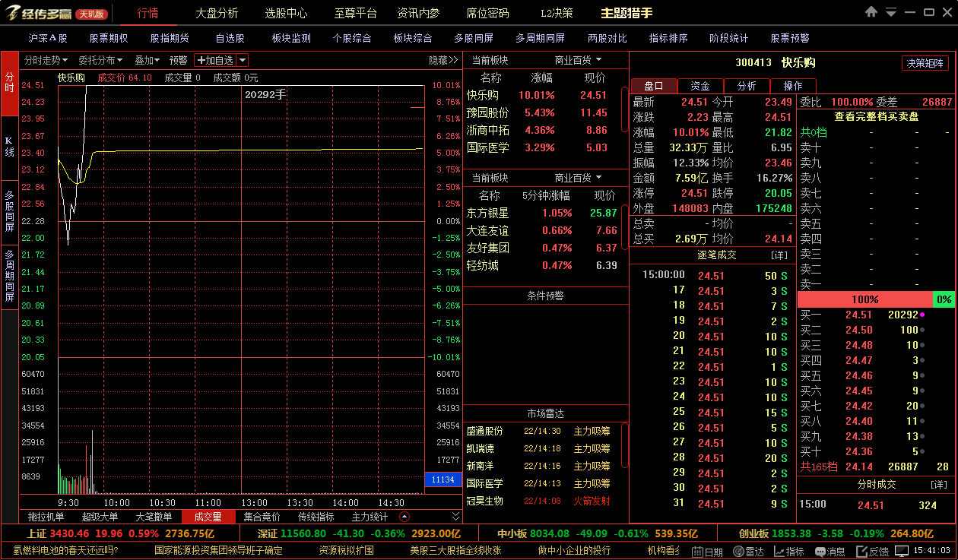Screen dimensions: 958x560
Task: Switch to the 行情 main menu
Action: click(148, 13)
